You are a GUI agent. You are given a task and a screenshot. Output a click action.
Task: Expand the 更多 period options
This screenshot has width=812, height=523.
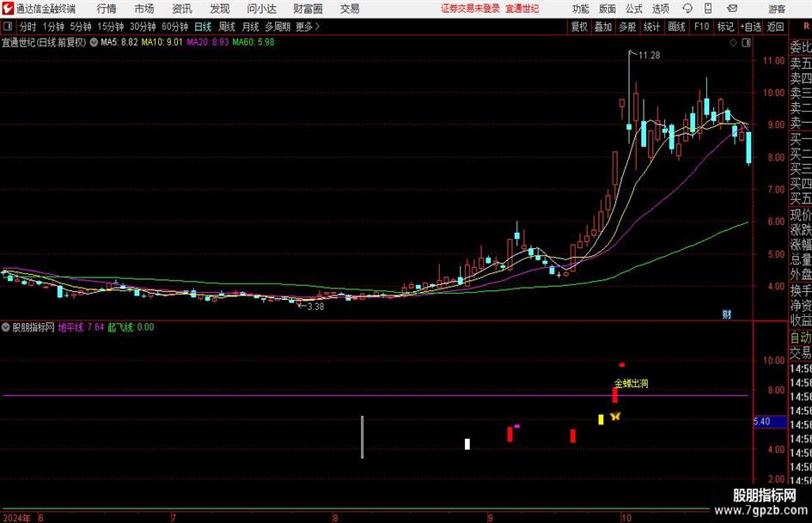(x=308, y=27)
